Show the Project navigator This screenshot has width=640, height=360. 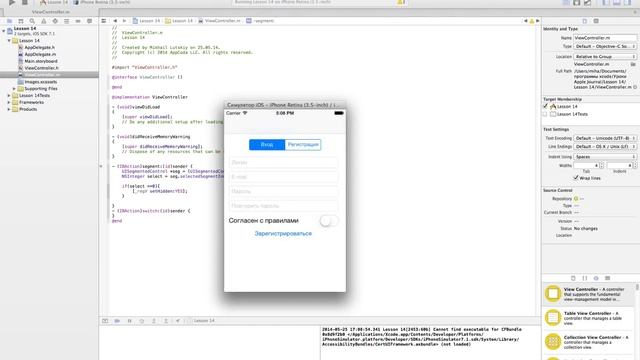pyautogui.click(x=9, y=21)
